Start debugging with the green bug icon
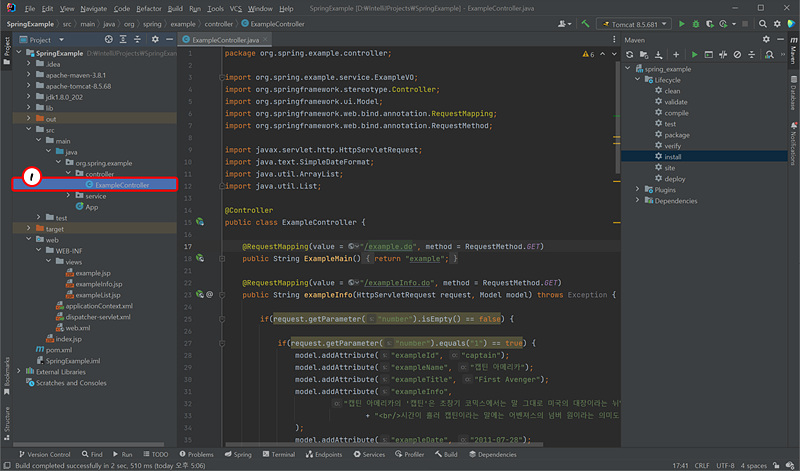The width and height of the screenshot is (800, 471). click(695, 24)
